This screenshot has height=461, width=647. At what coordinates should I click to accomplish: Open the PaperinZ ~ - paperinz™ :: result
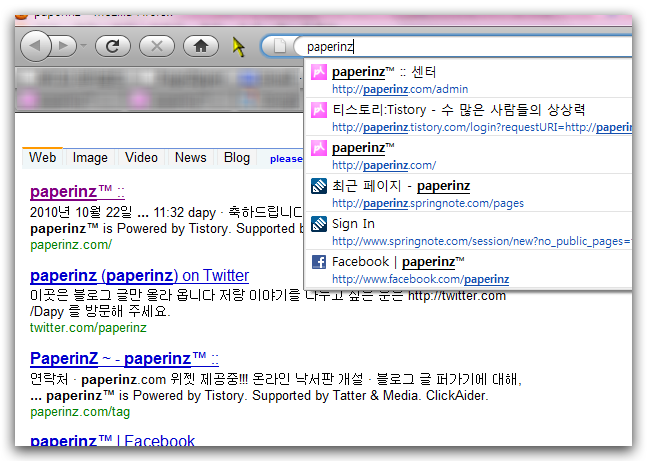coord(124,358)
